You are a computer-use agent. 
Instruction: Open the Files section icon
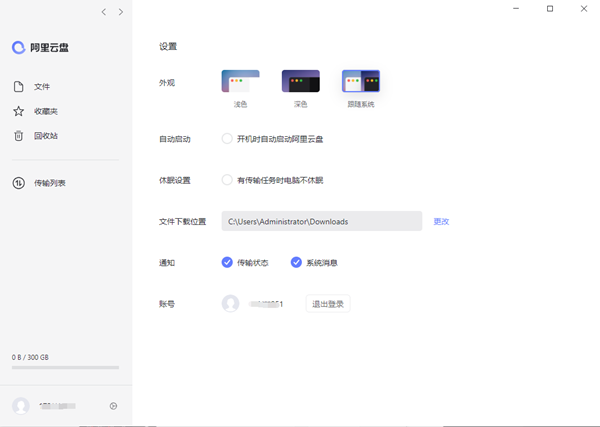19,87
